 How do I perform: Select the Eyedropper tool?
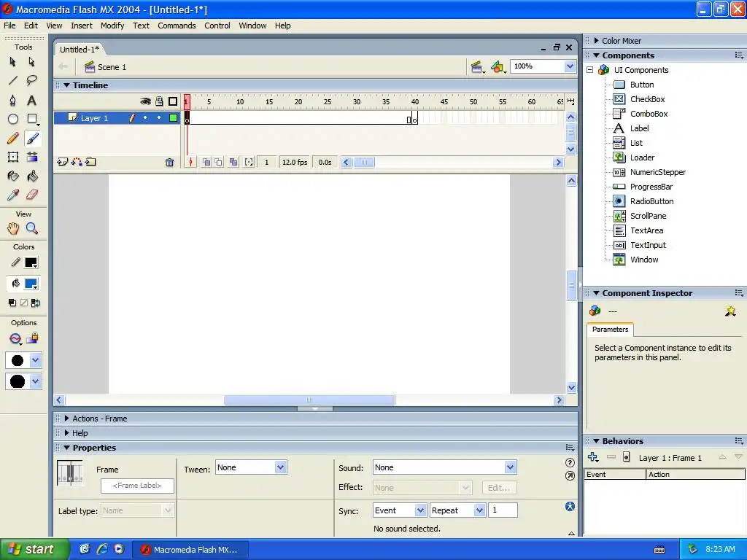pos(13,195)
